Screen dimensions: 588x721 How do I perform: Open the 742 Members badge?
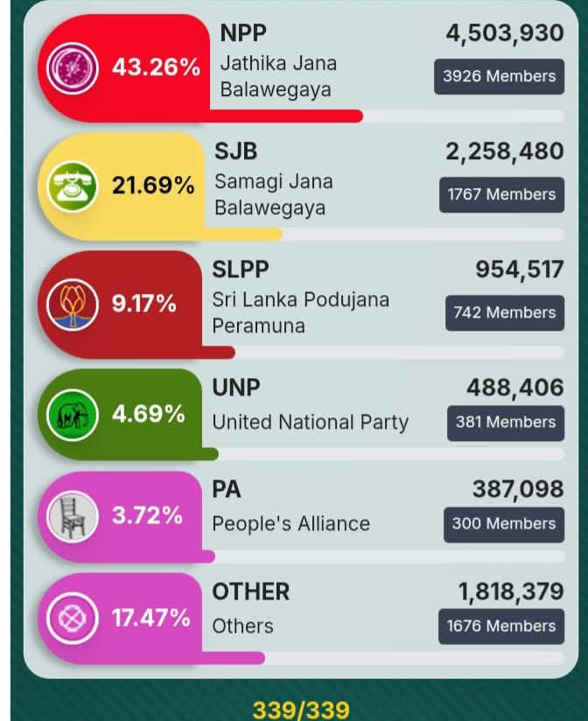505,312
